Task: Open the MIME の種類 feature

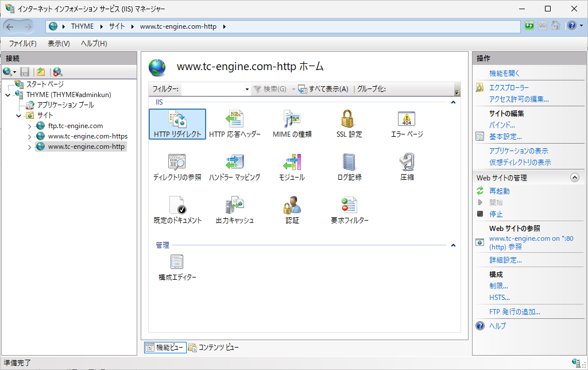Action: click(x=292, y=124)
